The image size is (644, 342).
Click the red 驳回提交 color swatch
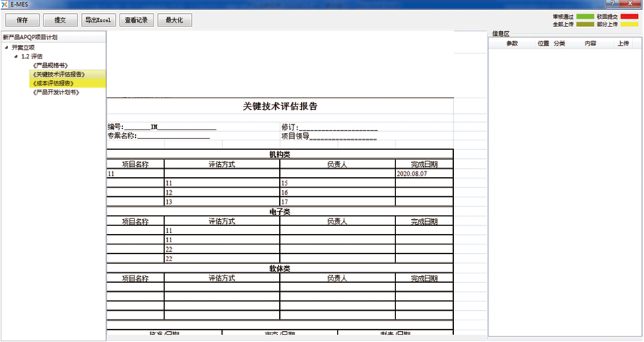(628, 16)
